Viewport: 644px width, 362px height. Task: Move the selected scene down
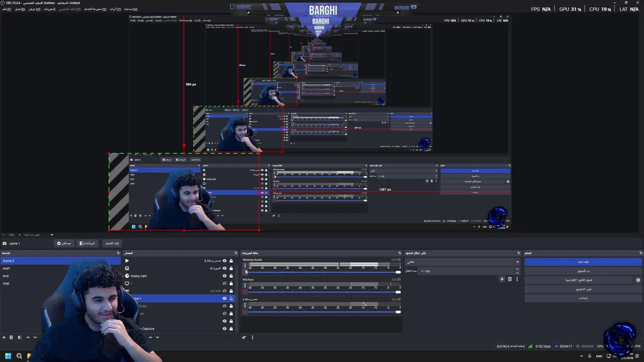(x=35, y=337)
